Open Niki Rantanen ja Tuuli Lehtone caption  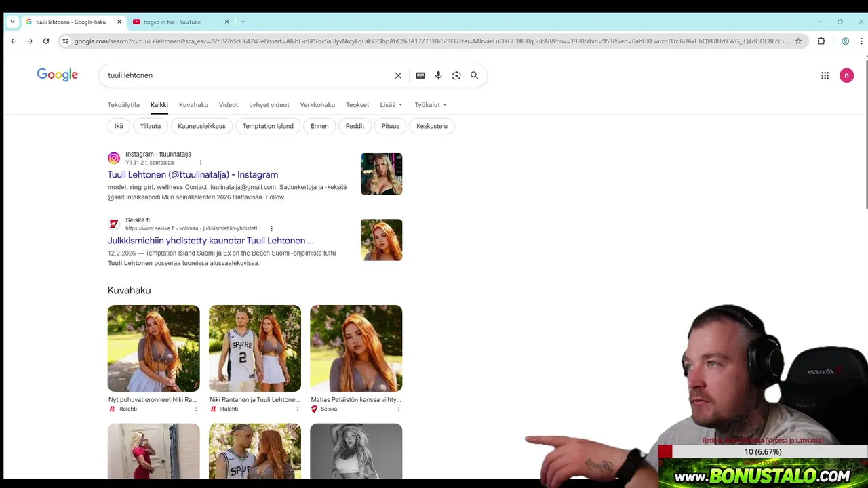pos(254,400)
